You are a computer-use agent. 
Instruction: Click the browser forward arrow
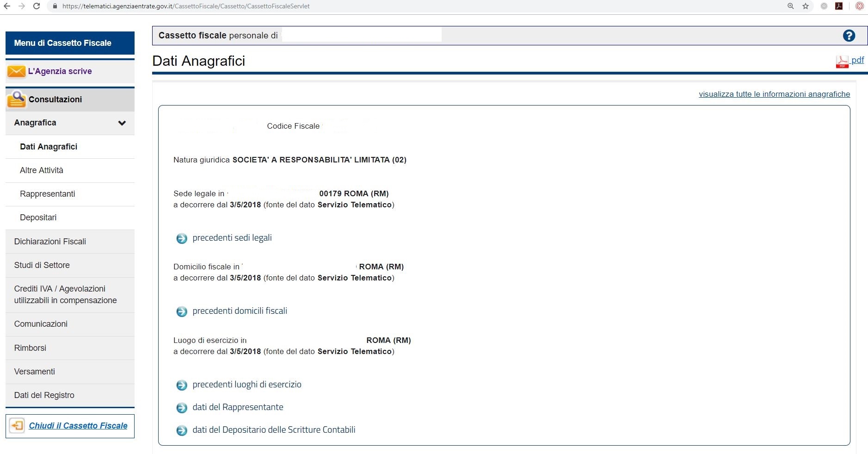tap(22, 6)
